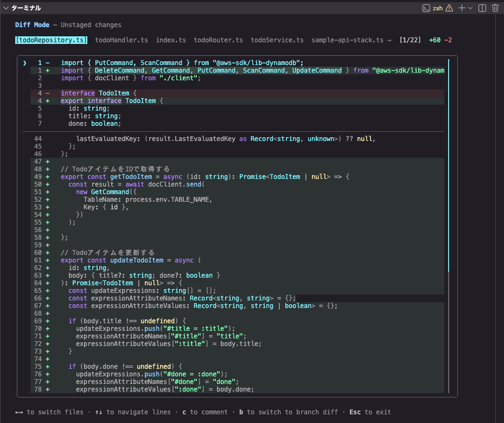Click the warning triangle next to zsh

(x=449, y=8)
